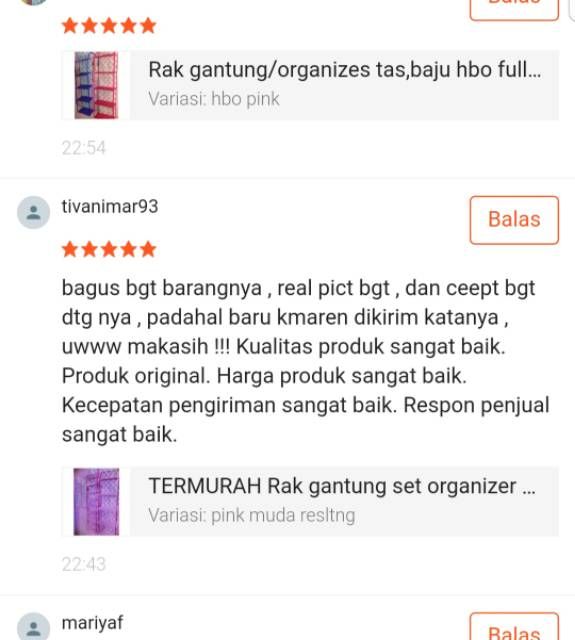The image size is (575, 640).
Task: Select the 'Variasi: pink muda resltng' label
Action: click(251, 516)
